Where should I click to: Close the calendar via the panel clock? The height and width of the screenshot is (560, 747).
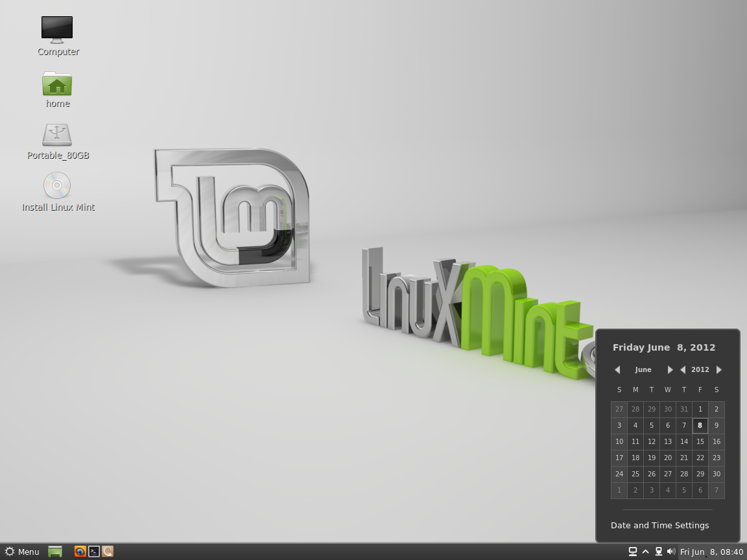point(711,552)
